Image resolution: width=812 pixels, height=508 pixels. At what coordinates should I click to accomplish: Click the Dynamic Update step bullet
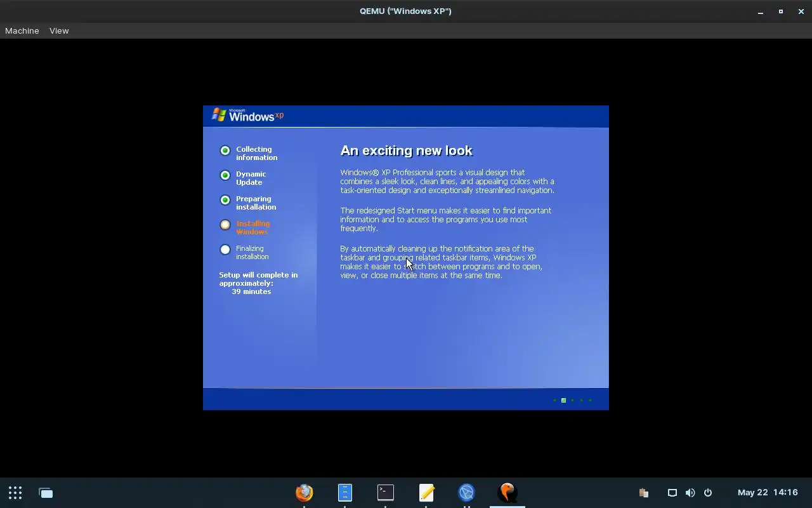click(225, 175)
